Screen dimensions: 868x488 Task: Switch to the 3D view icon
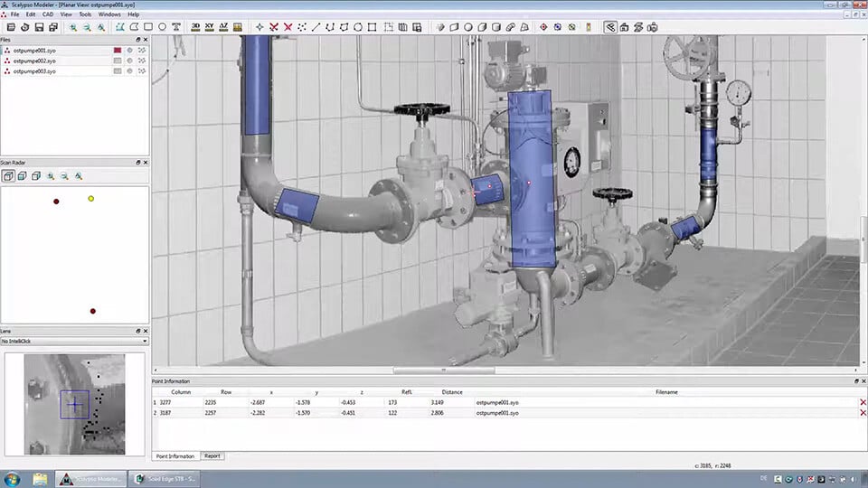195,27
